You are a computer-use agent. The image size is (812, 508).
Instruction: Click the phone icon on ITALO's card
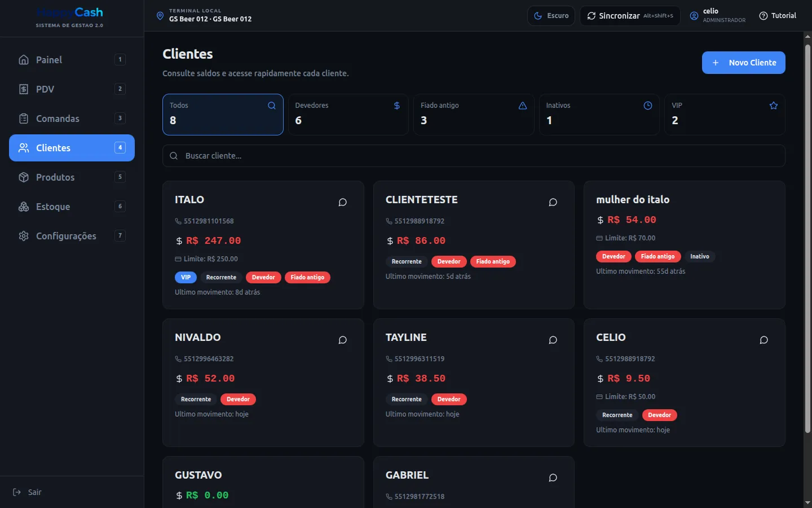pyautogui.click(x=178, y=221)
